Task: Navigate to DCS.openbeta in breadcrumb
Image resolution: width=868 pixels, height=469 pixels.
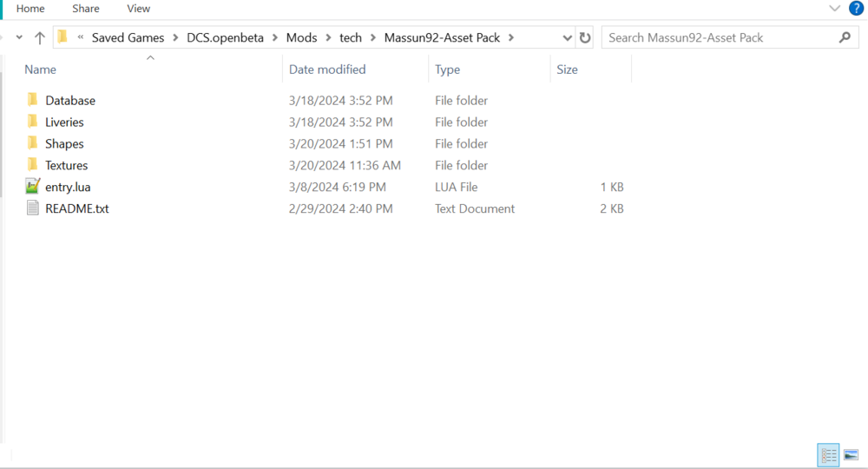Action: (225, 38)
